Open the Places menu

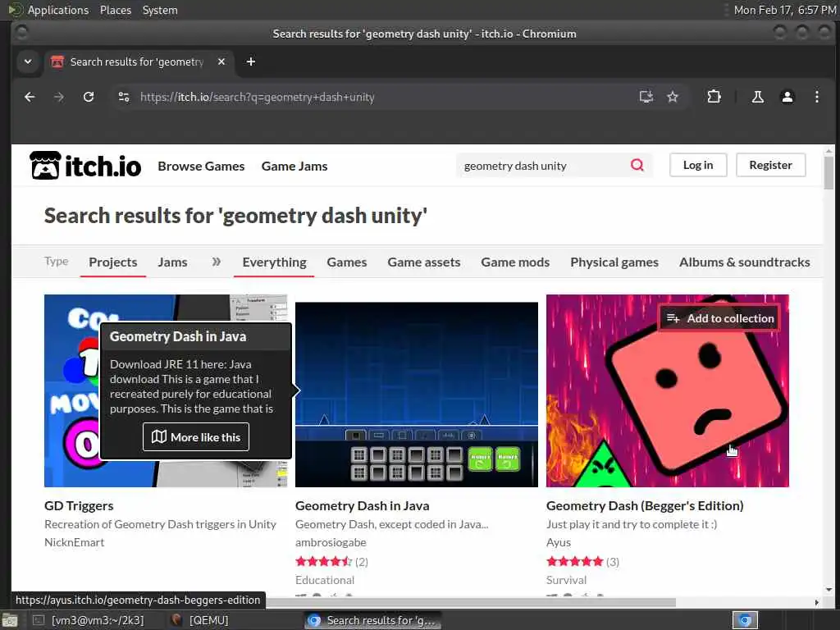pos(115,10)
